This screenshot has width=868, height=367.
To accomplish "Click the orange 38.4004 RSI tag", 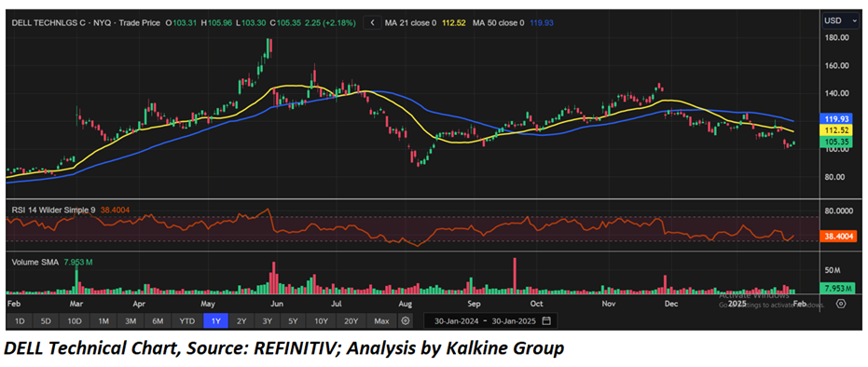I will [x=840, y=236].
